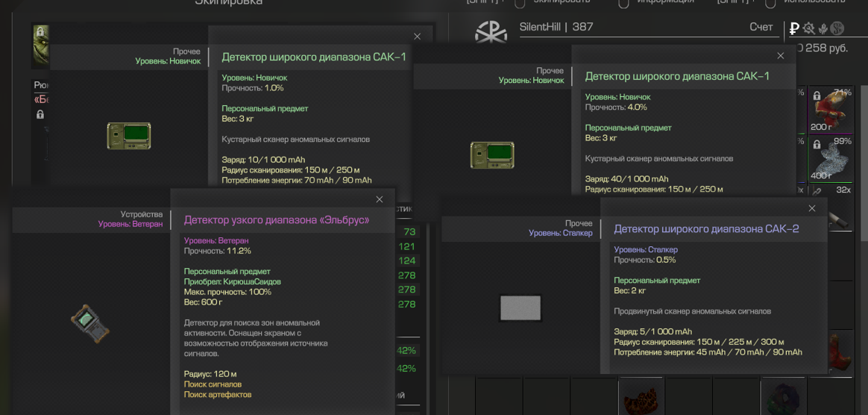The width and height of the screenshot is (868, 415).
Task: Close the САК-2 detector window
Action: pos(812,208)
